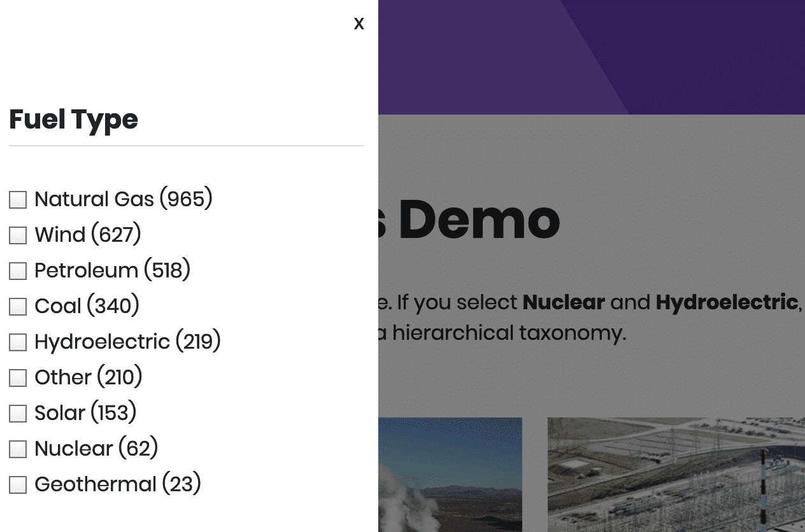Close the filter panel with the X
805x532 pixels.
[x=359, y=24]
